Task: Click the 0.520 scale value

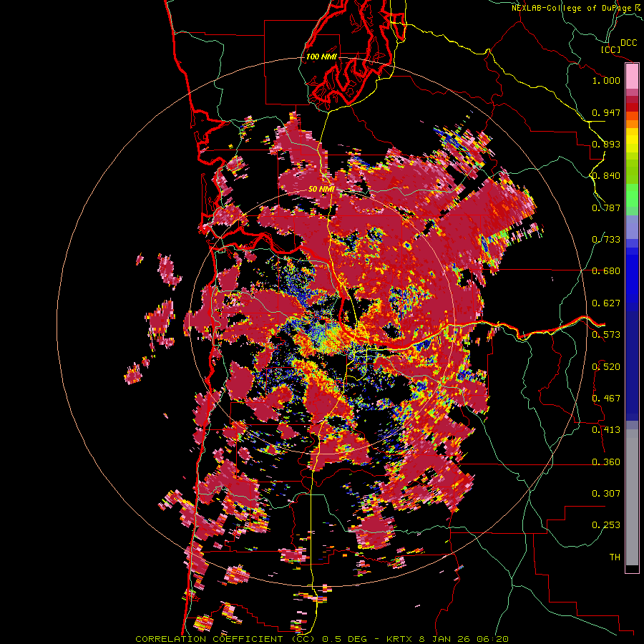Action: coord(606,367)
